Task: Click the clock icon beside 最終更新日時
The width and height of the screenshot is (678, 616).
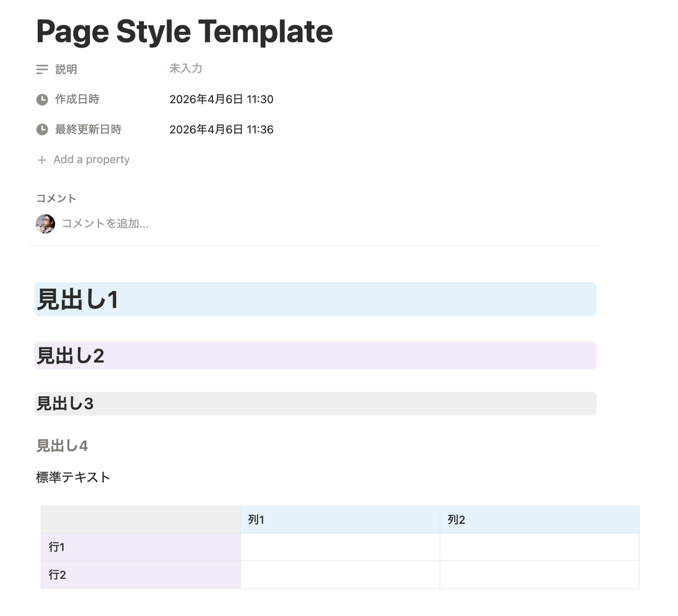Action: pyautogui.click(x=42, y=129)
